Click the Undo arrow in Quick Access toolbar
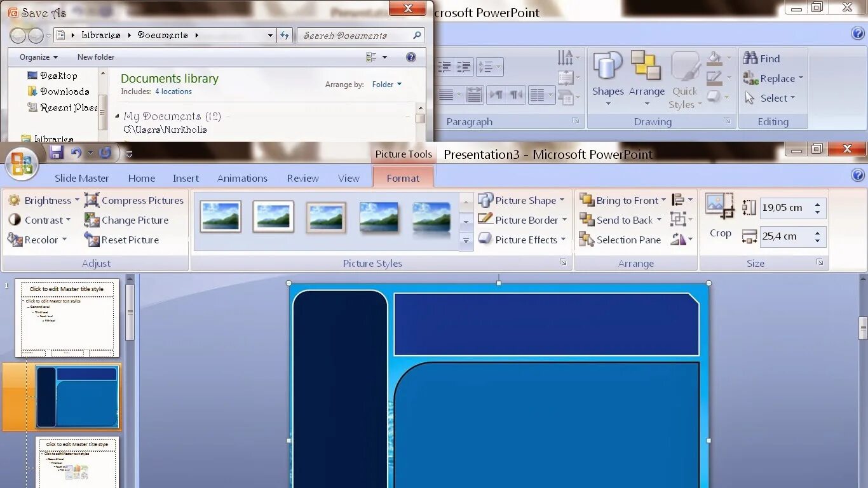The image size is (868, 488). (x=76, y=152)
